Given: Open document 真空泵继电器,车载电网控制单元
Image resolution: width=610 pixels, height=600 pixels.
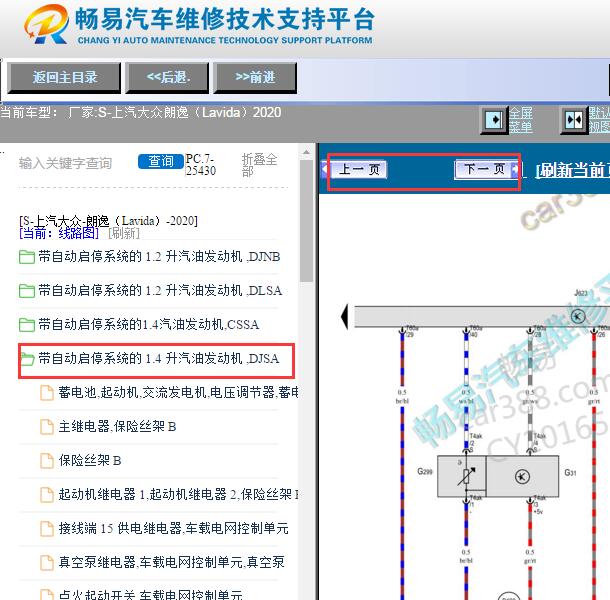Looking at the screenshot, I should [172, 562].
